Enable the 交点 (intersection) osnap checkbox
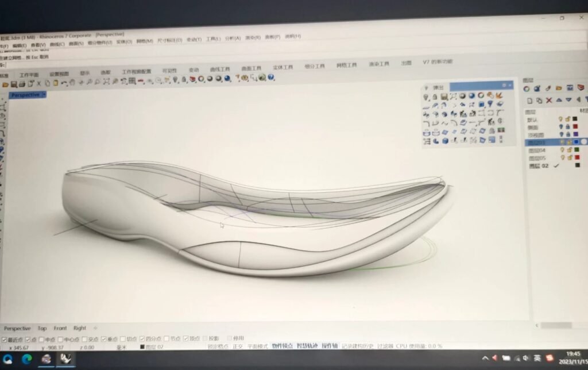This screenshot has width=588, height=370. tap(86, 339)
